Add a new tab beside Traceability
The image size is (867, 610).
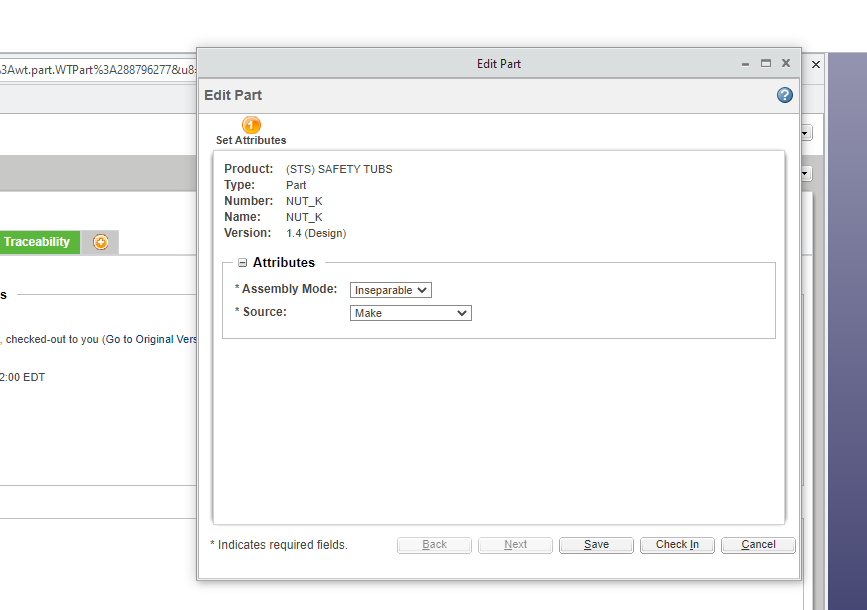pos(100,242)
